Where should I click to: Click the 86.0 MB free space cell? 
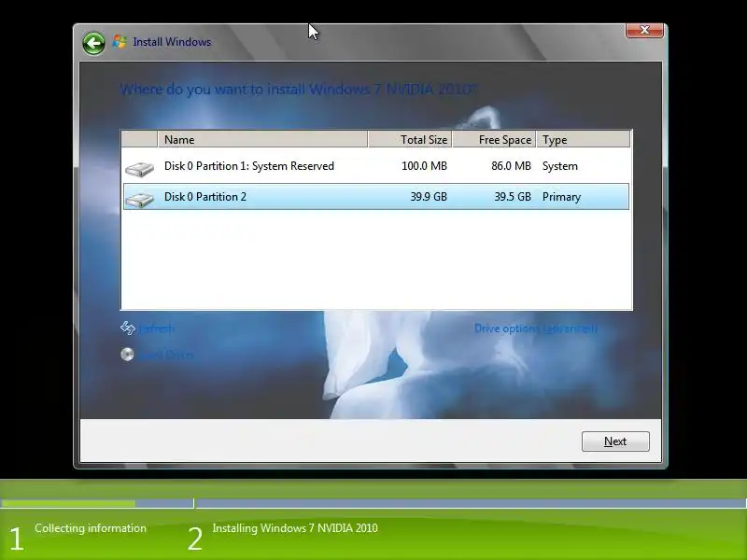click(511, 166)
